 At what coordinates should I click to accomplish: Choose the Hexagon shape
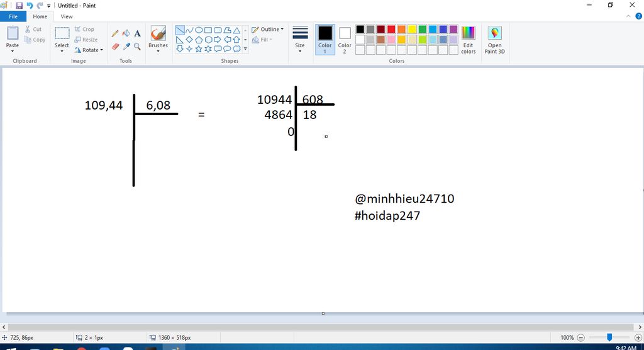click(x=208, y=40)
